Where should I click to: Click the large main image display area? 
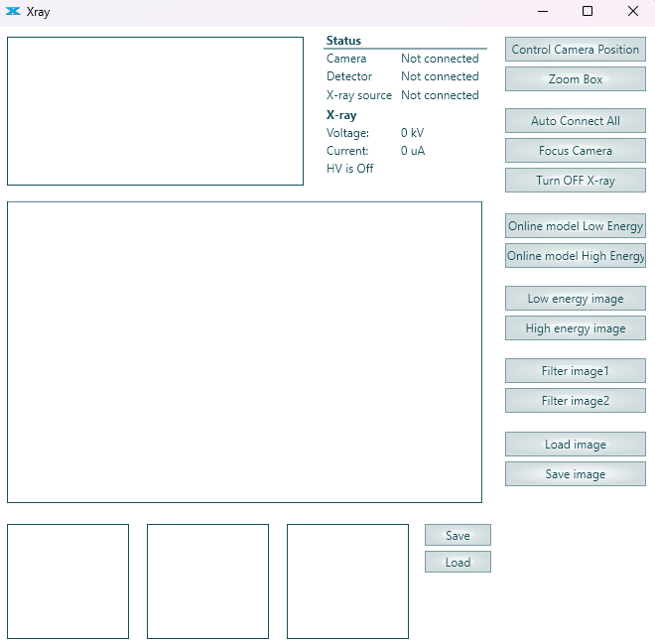point(244,352)
